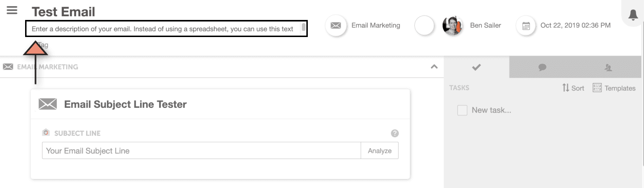Select the tasks checkmark tab
The width and height of the screenshot is (644, 188).
click(476, 67)
